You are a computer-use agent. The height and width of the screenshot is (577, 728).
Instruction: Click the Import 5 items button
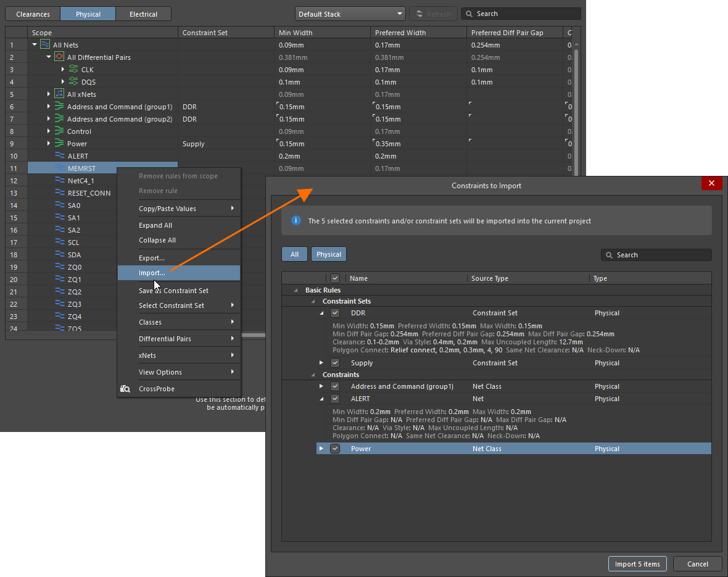(637, 564)
